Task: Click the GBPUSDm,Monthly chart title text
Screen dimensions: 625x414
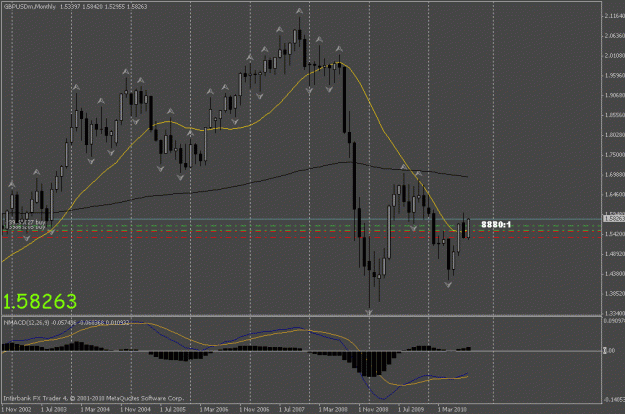Action: coord(29,7)
